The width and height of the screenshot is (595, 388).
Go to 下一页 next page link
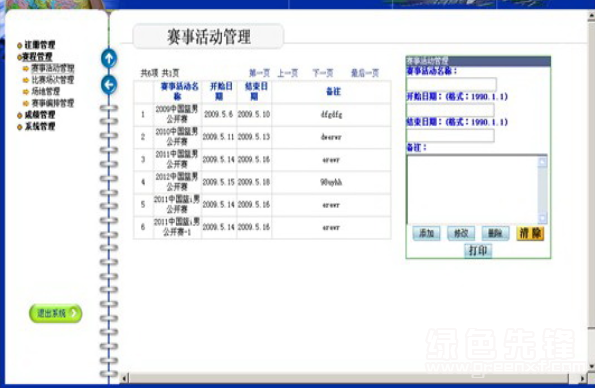coord(323,73)
